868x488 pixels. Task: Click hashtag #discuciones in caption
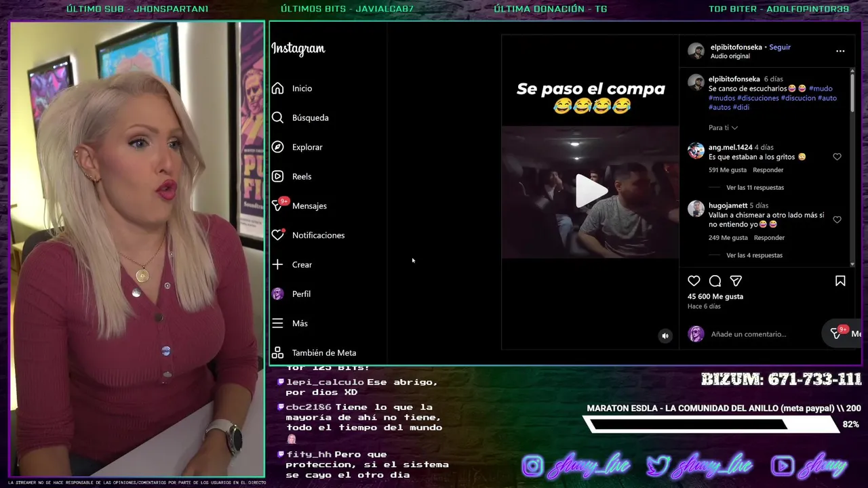[x=758, y=98]
